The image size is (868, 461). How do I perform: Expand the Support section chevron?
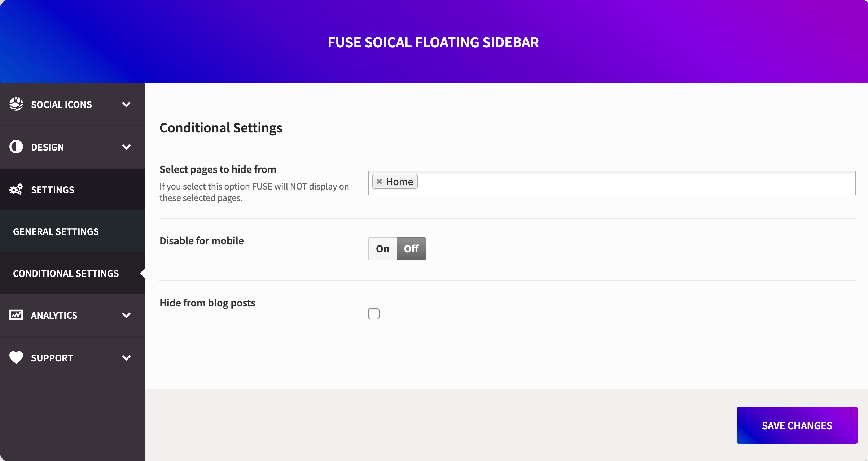pyautogui.click(x=126, y=358)
